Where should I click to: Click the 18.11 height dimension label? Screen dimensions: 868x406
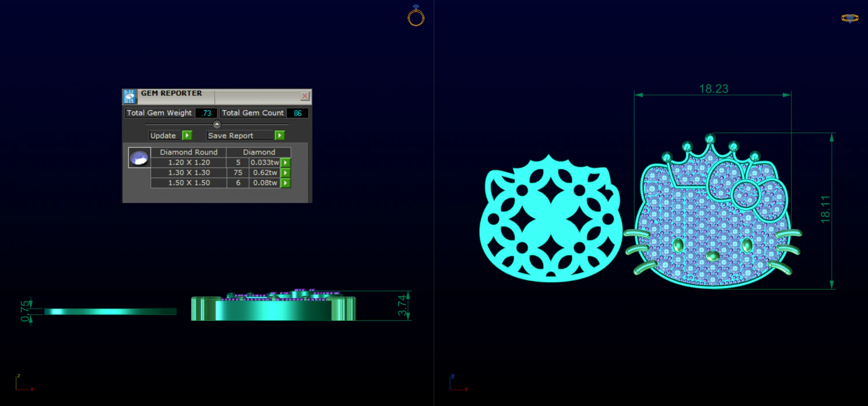pyautogui.click(x=826, y=209)
